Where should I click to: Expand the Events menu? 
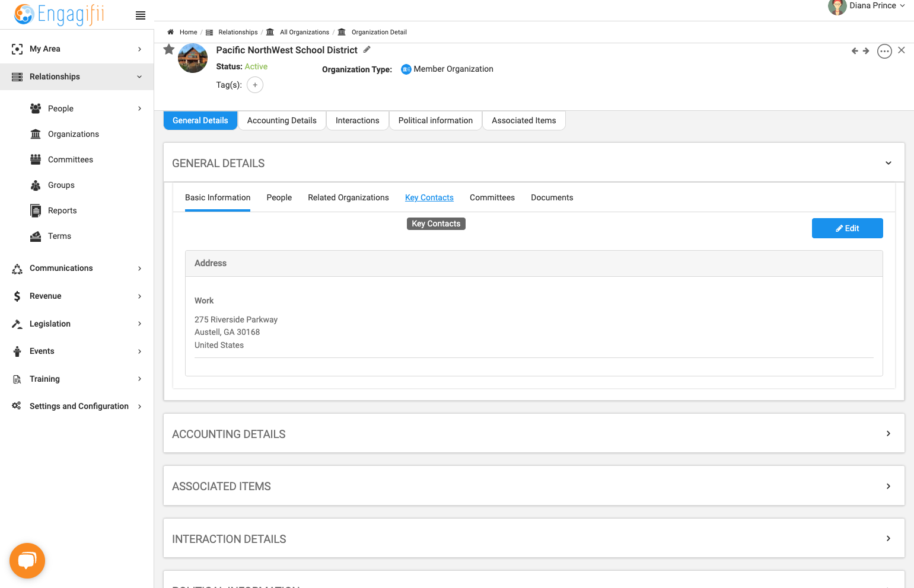[77, 351]
